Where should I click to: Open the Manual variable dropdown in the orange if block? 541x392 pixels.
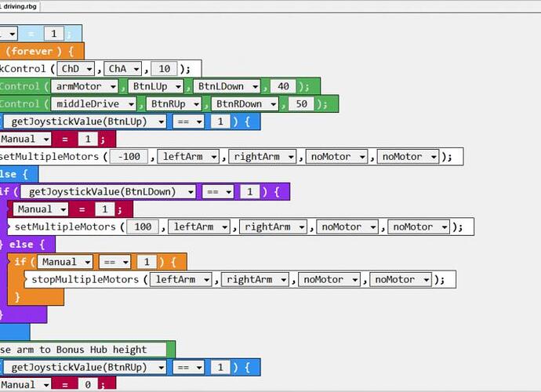(x=64, y=262)
